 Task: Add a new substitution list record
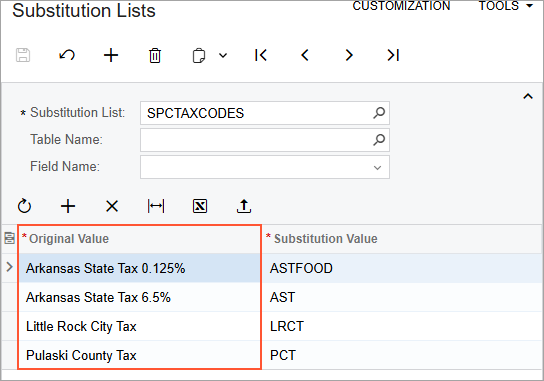111,55
